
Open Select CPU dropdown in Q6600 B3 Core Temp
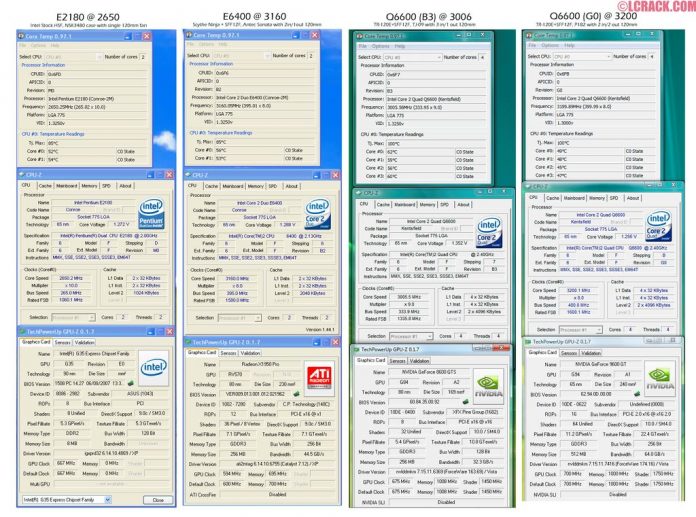point(412,57)
